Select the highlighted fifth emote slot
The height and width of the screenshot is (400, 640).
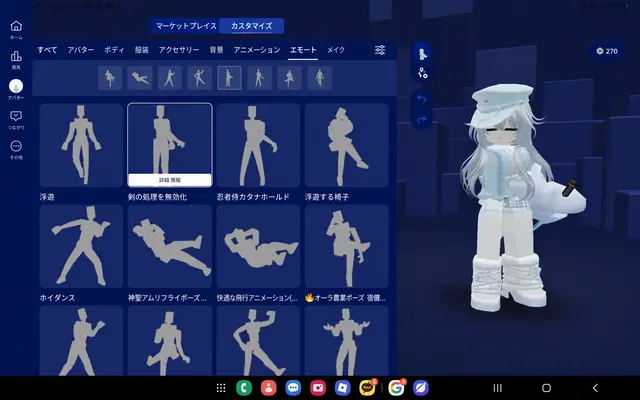pos(229,78)
